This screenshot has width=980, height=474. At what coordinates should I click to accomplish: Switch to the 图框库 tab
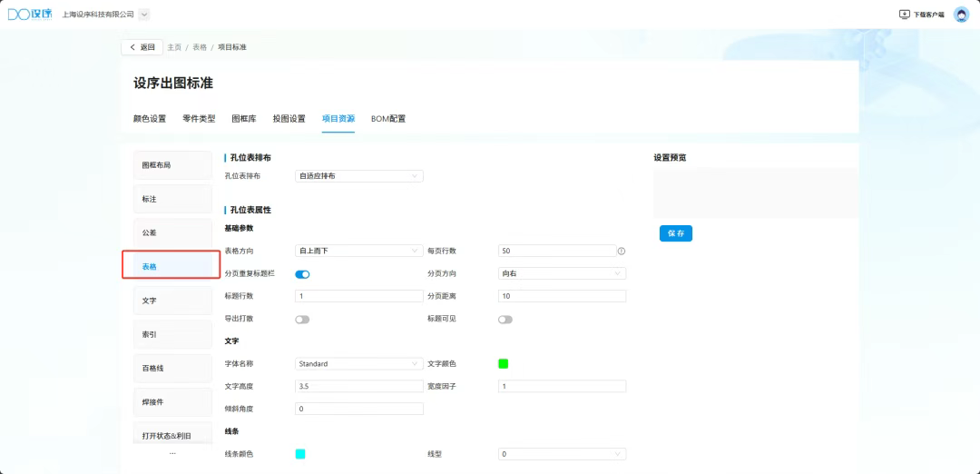[x=244, y=119]
